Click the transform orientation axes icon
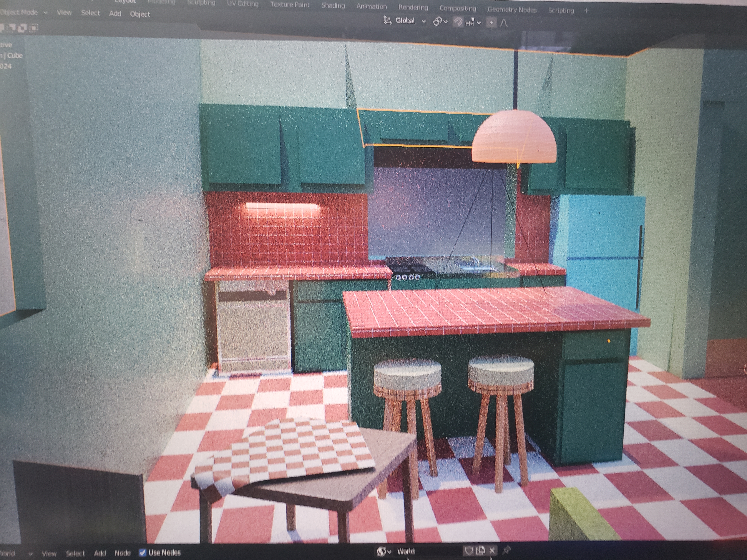The width and height of the screenshot is (747, 560). (387, 21)
